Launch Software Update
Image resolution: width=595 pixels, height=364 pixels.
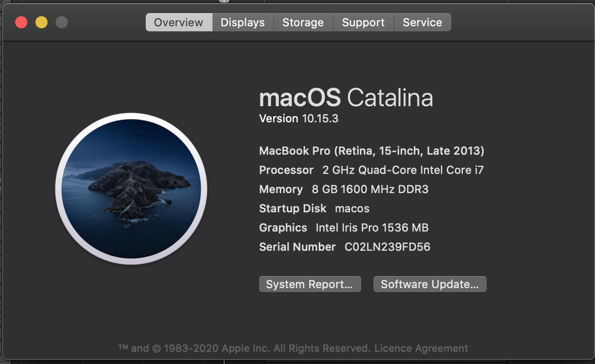pos(430,284)
